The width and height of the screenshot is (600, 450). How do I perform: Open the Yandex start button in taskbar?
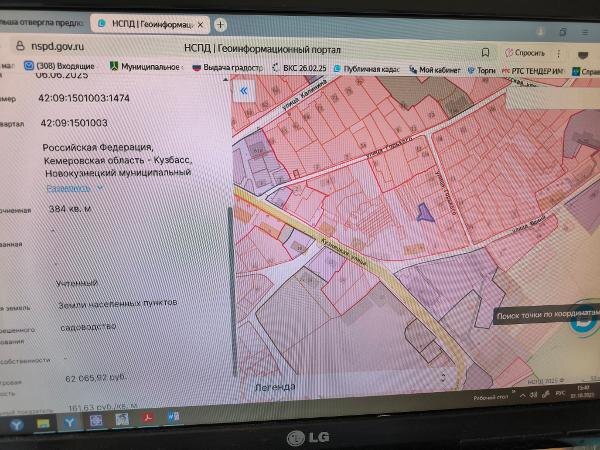pos(16,424)
